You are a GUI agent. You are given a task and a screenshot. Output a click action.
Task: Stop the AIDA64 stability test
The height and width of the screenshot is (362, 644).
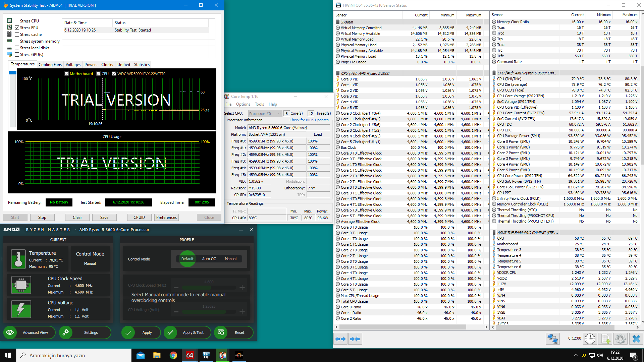point(42,218)
